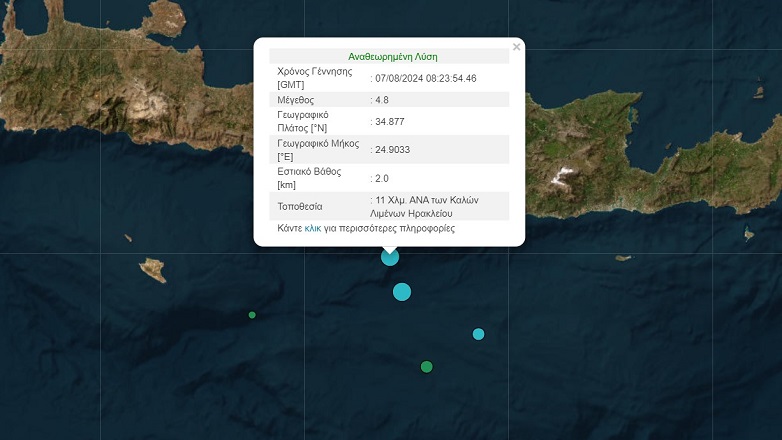The height and width of the screenshot is (440, 782).
Task: Click the tiny green marker to the west
Action: click(x=252, y=315)
